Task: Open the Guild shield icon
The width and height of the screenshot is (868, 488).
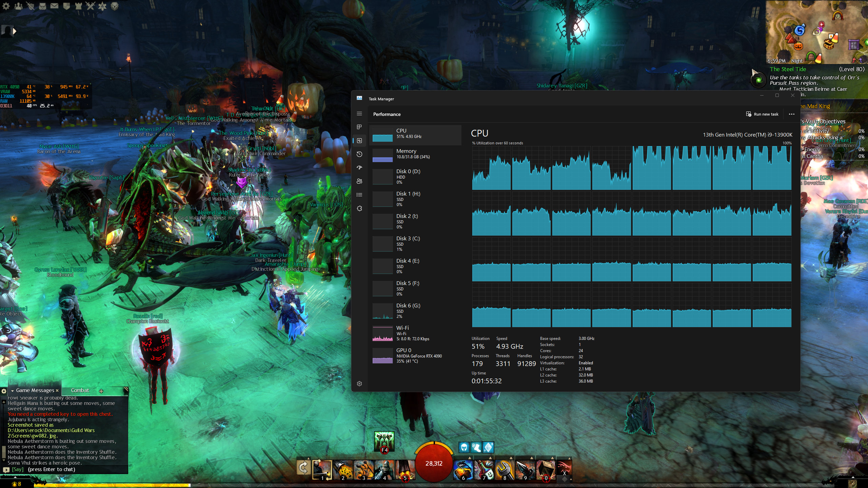Action: 66,6
